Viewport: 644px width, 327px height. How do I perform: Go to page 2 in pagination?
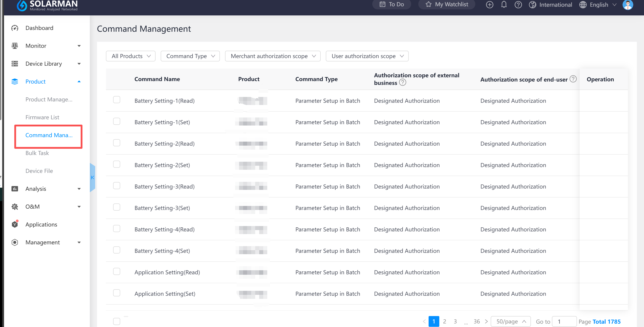coord(444,321)
